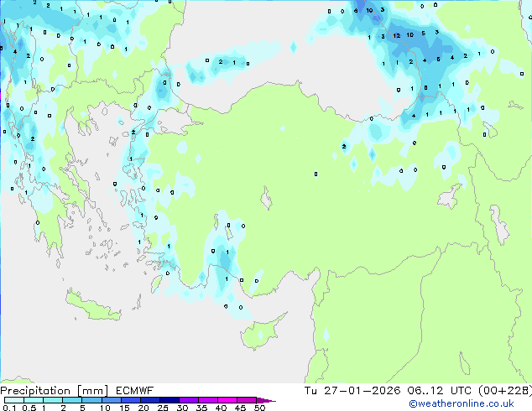Click the legend label "25"
The image size is (532, 411).
tap(163, 408)
